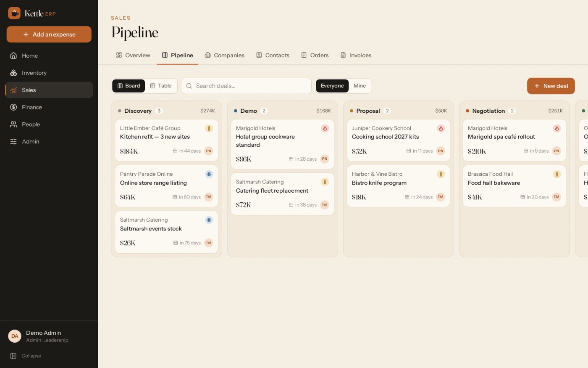Create a New deal
This screenshot has height=368, width=588.
tap(551, 86)
